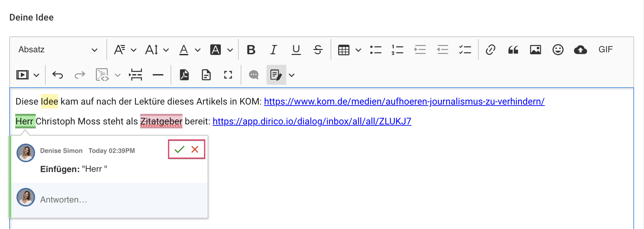
Task: Toggle strikethrough formatting
Action: point(318,50)
